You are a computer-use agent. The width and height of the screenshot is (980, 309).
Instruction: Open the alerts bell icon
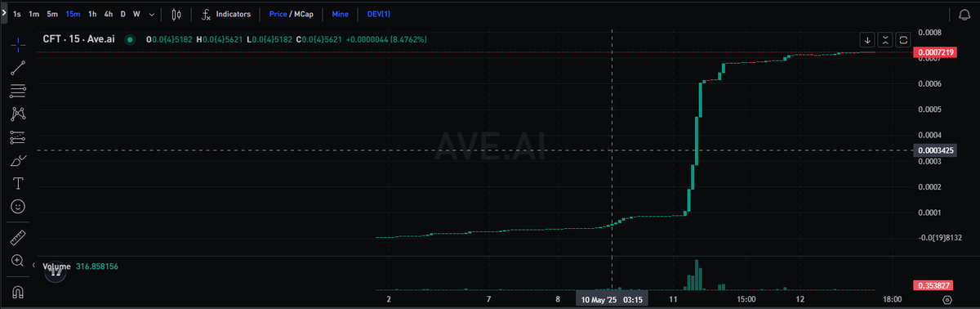pyautogui.click(x=964, y=15)
